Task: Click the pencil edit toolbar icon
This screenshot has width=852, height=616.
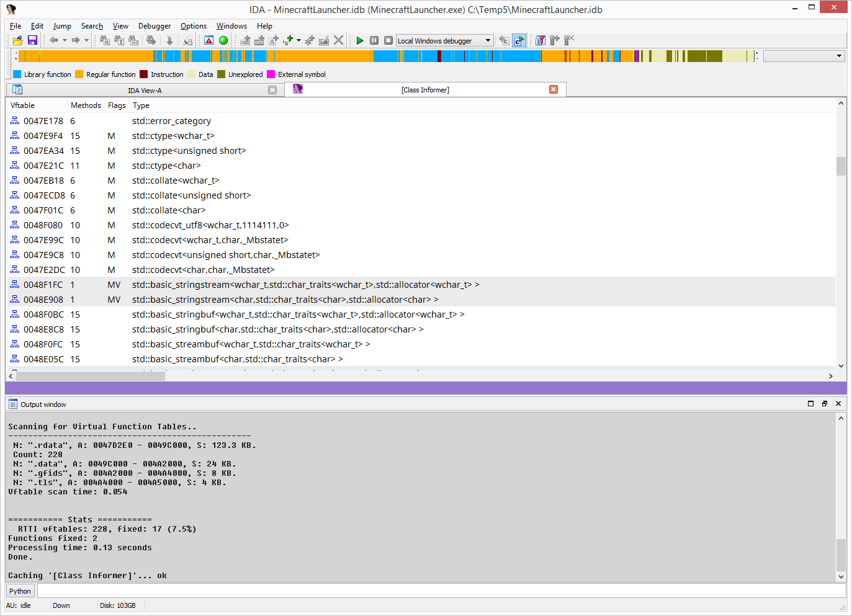Action: (324, 40)
